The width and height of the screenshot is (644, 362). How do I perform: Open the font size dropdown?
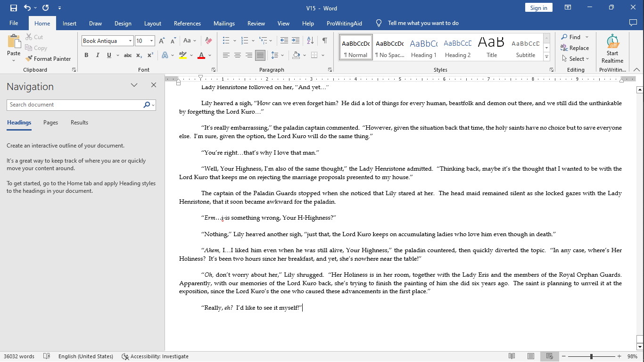pos(151,41)
